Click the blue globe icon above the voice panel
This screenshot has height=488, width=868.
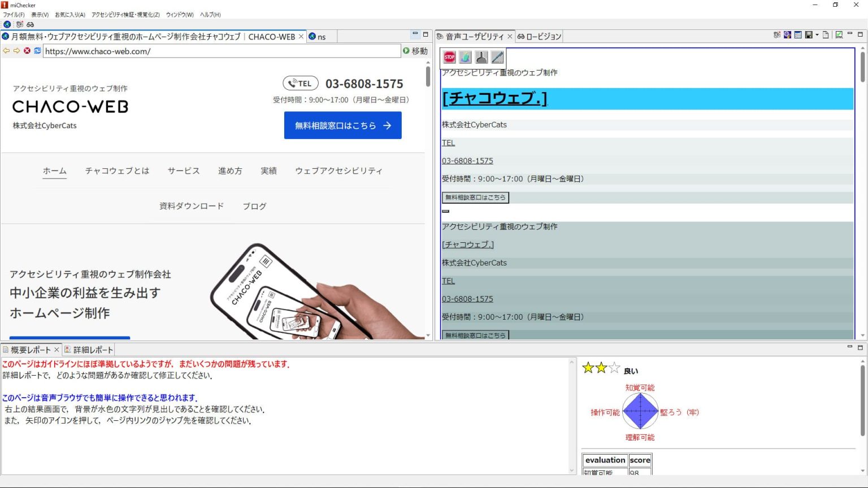pyautogui.click(x=787, y=34)
